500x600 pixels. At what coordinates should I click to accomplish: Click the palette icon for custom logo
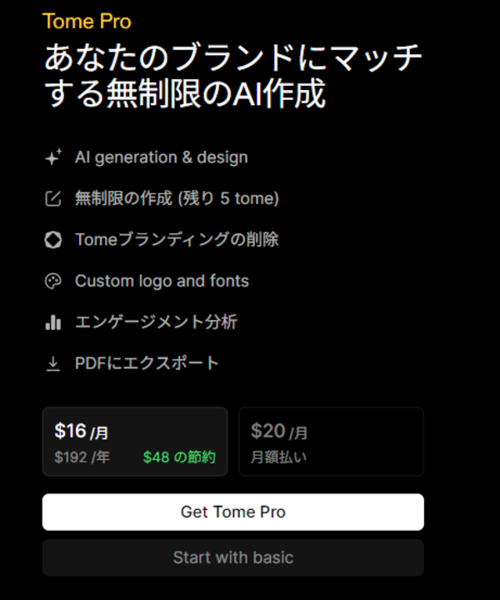53,281
